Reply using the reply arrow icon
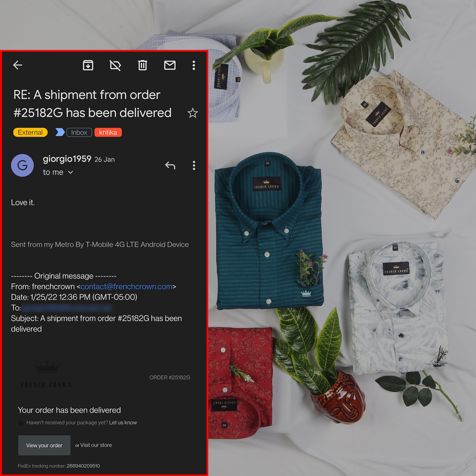The width and height of the screenshot is (476, 476). pyautogui.click(x=170, y=165)
